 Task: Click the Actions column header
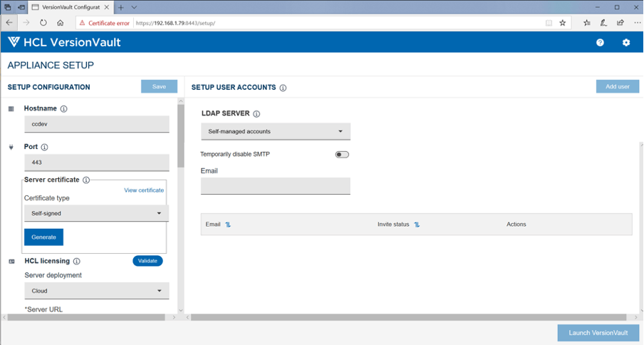[516, 225]
